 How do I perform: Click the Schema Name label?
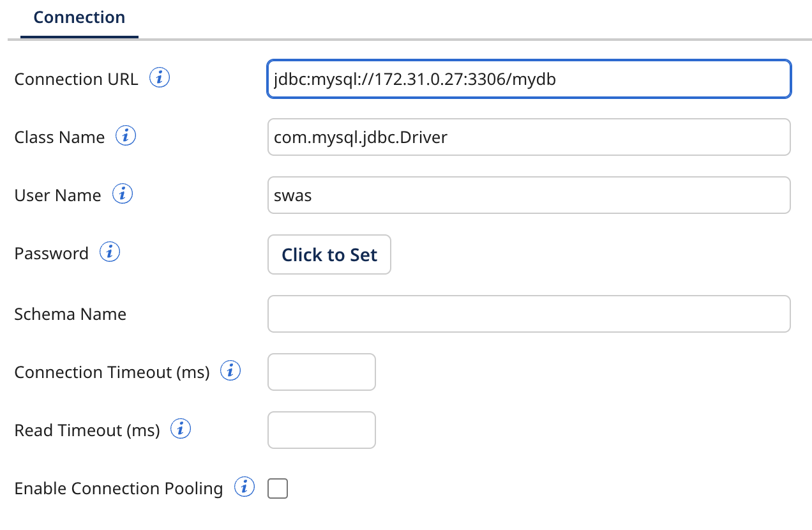[x=70, y=314]
